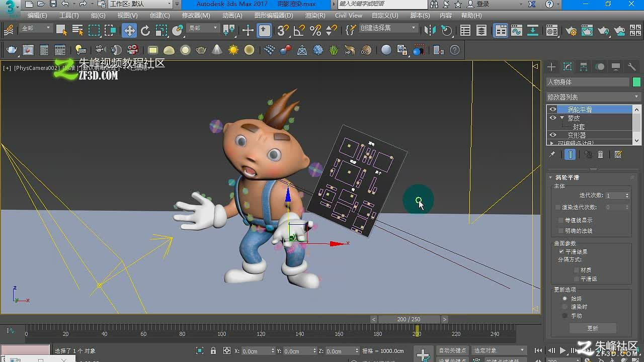Hide 蒙皮 modifier via eye icon

pos(553,118)
